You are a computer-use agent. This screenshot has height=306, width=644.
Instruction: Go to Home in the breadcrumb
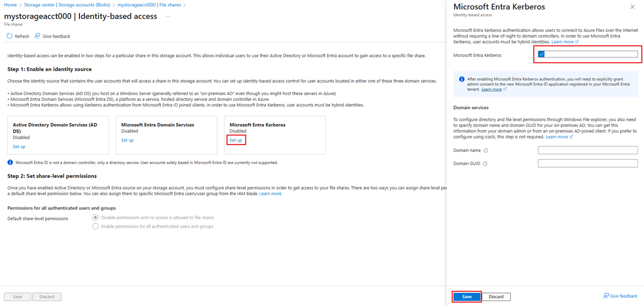pos(10,5)
